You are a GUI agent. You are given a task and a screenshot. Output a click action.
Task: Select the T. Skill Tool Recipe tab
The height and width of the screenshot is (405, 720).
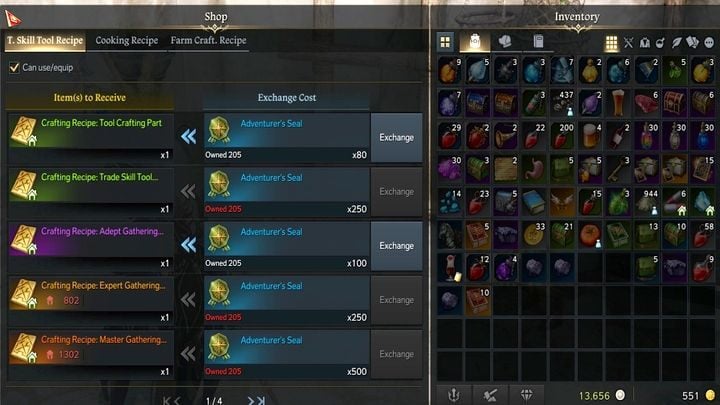click(x=45, y=40)
